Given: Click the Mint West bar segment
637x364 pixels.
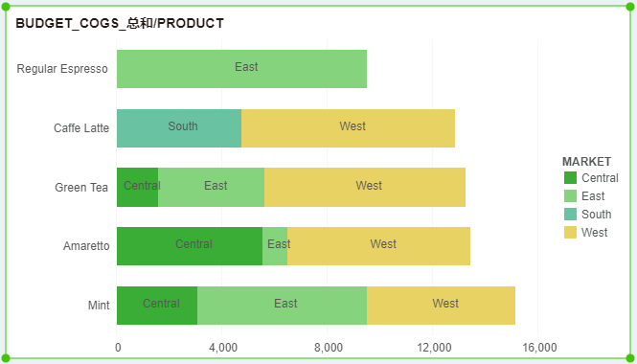Looking at the screenshot, I should point(442,306).
